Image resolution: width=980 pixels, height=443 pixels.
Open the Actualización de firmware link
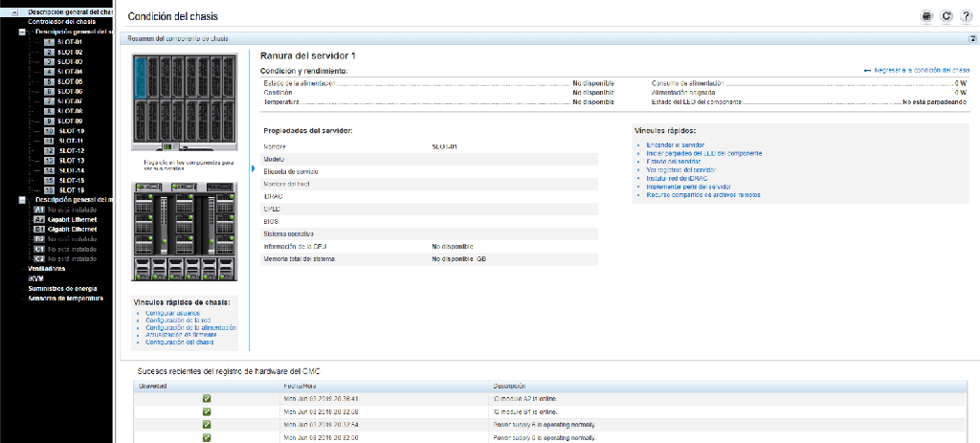coord(187,334)
